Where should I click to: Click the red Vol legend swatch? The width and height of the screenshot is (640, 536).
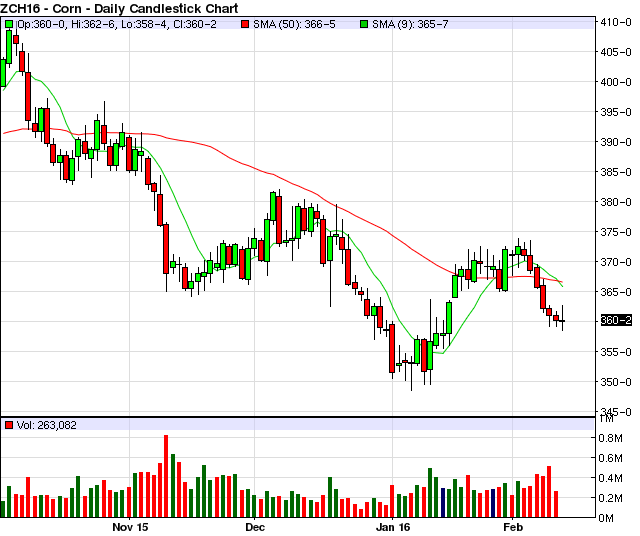(9, 425)
